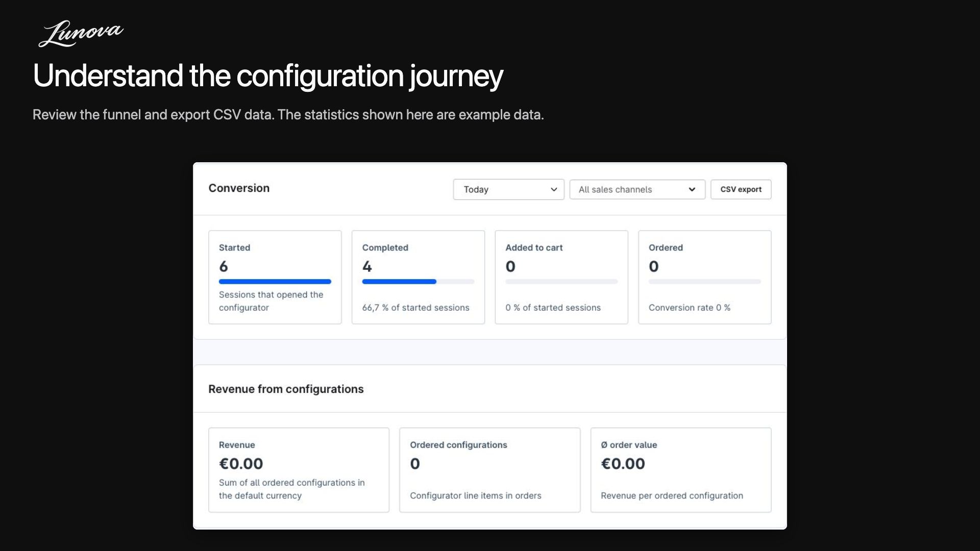Click '0 % of started sessions' text
The width and height of the screenshot is (980, 551).
[x=553, y=308]
